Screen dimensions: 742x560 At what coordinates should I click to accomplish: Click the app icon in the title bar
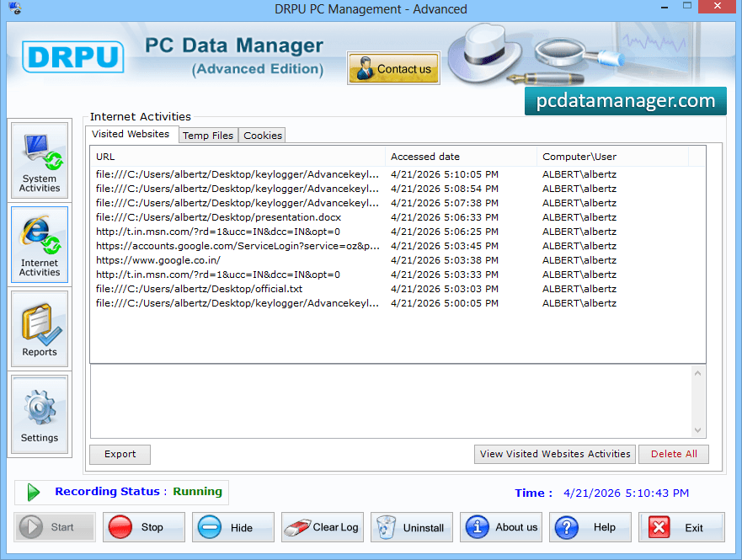point(14,8)
